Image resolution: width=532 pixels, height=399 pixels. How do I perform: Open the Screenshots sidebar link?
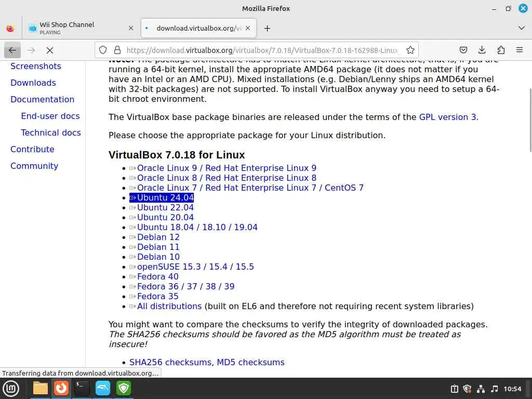pyautogui.click(x=36, y=66)
